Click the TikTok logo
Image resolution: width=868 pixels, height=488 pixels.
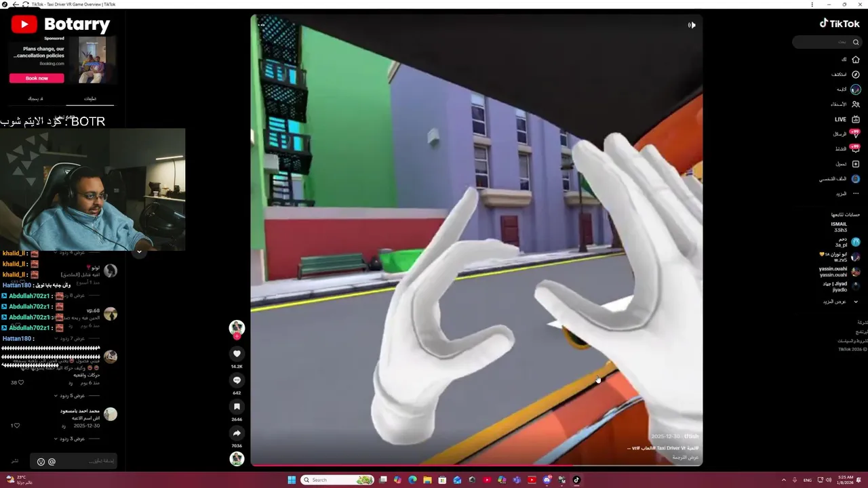pos(840,23)
